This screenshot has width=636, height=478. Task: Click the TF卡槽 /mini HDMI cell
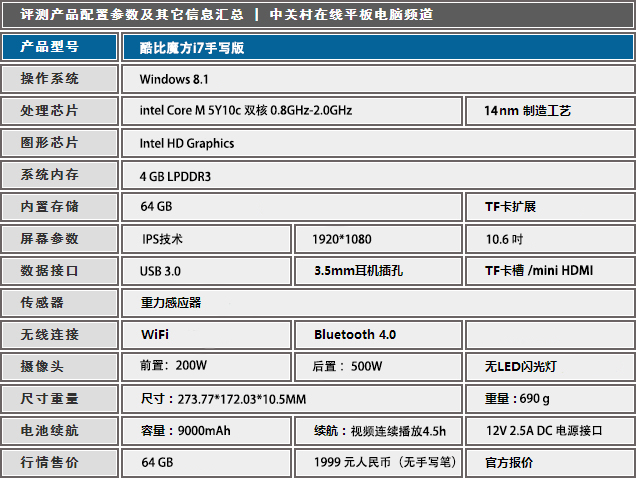tap(550, 271)
